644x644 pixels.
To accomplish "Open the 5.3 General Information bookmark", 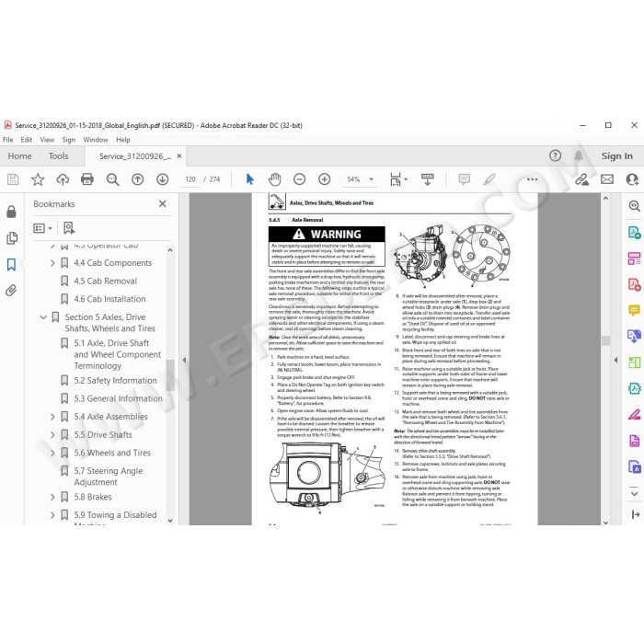I will (x=119, y=398).
